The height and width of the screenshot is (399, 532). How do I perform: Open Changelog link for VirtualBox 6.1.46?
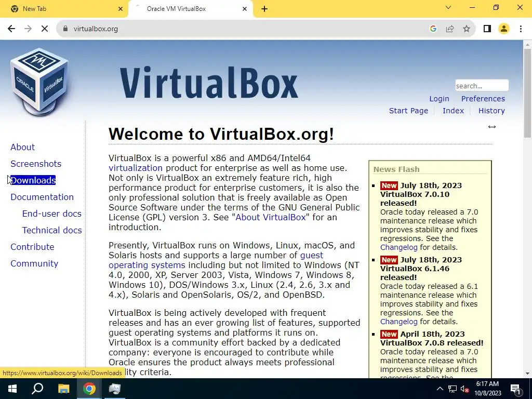coord(398,322)
